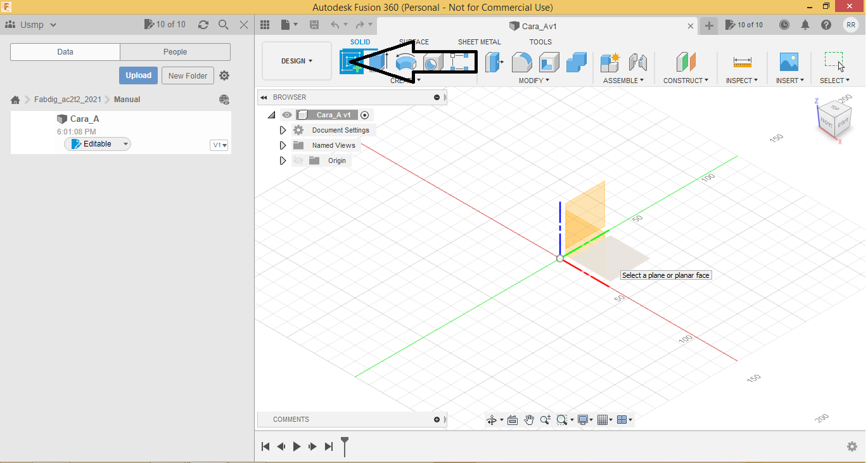Select the Zoom navigation tool
The image size is (868, 463).
pyautogui.click(x=545, y=420)
